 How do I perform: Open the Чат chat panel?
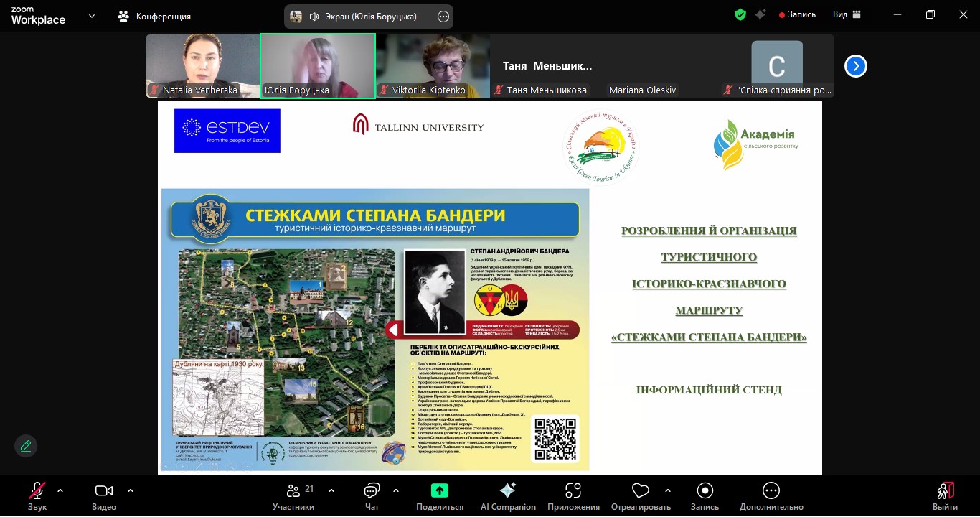[x=372, y=495]
